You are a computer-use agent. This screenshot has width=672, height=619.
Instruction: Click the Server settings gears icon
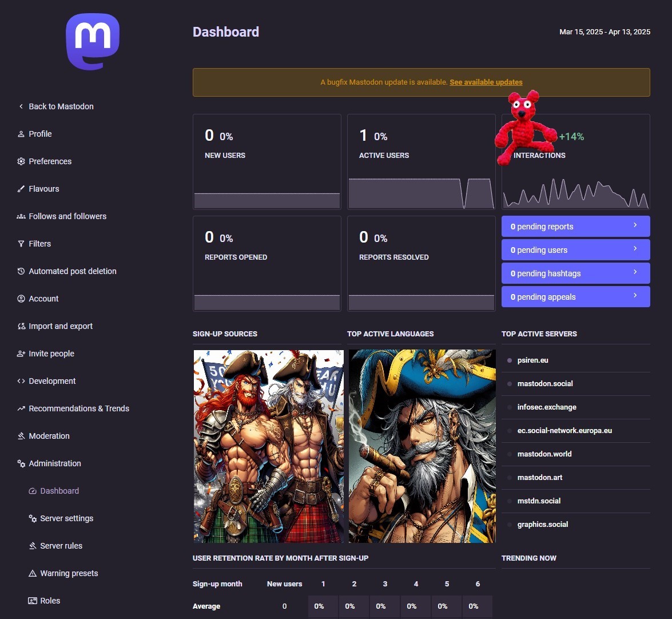(x=33, y=518)
